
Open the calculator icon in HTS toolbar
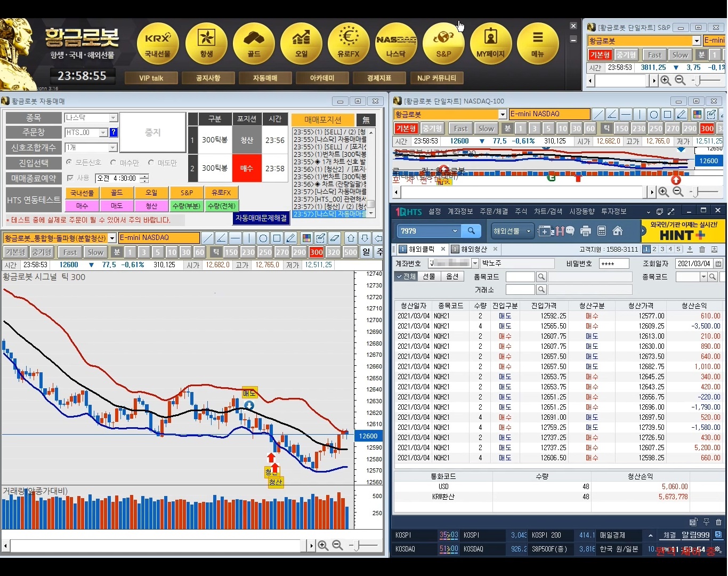coord(602,231)
